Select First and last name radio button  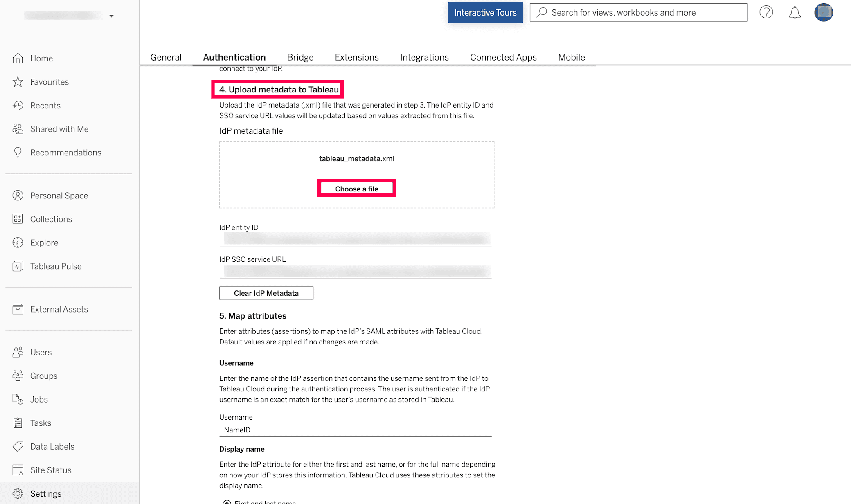point(226,502)
